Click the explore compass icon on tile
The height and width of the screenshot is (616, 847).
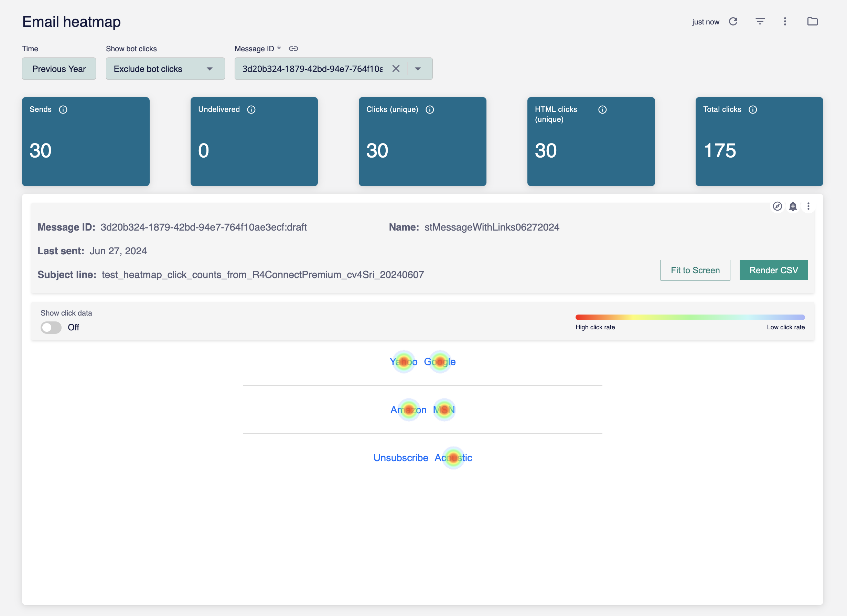click(x=777, y=206)
